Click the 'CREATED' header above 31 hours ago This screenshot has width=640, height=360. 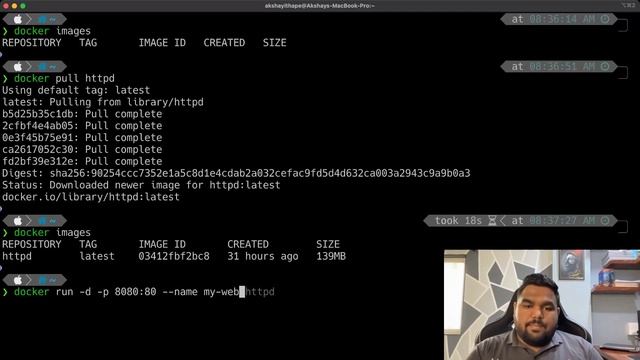248,244
